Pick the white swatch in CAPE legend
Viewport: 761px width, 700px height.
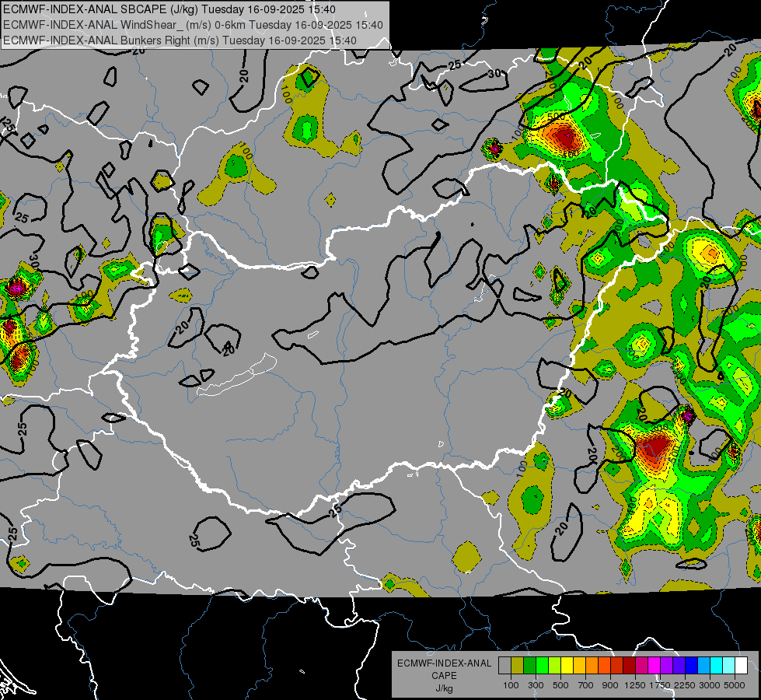(741, 665)
